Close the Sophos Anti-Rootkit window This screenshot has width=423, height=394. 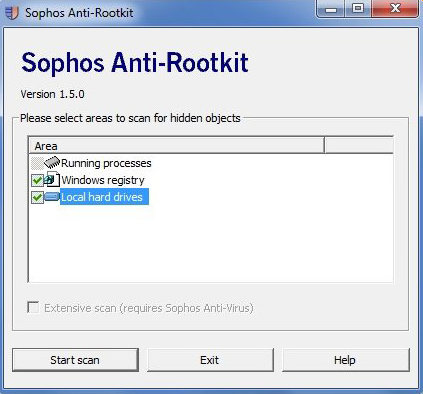pos(395,9)
